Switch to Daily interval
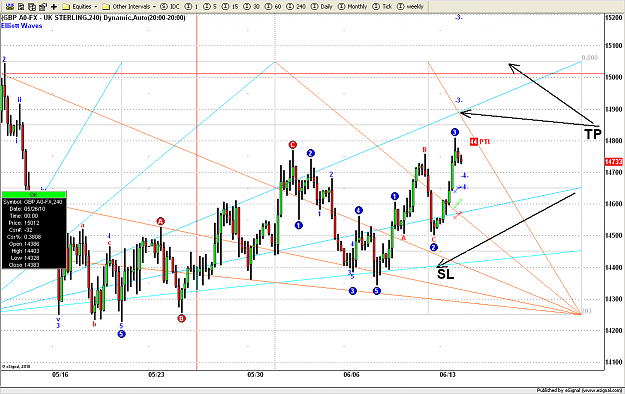The image size is (625, 394). [322, 7]
